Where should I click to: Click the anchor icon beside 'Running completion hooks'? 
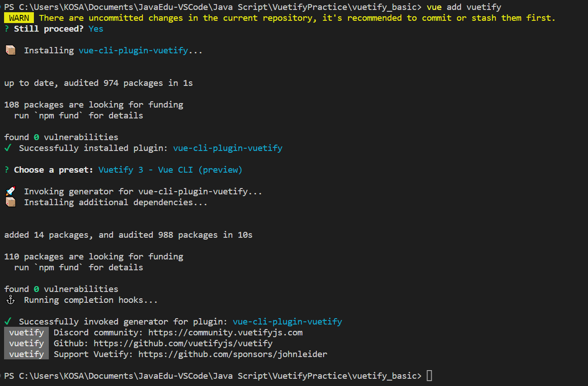pyautogui.click(x=10, y=300)
